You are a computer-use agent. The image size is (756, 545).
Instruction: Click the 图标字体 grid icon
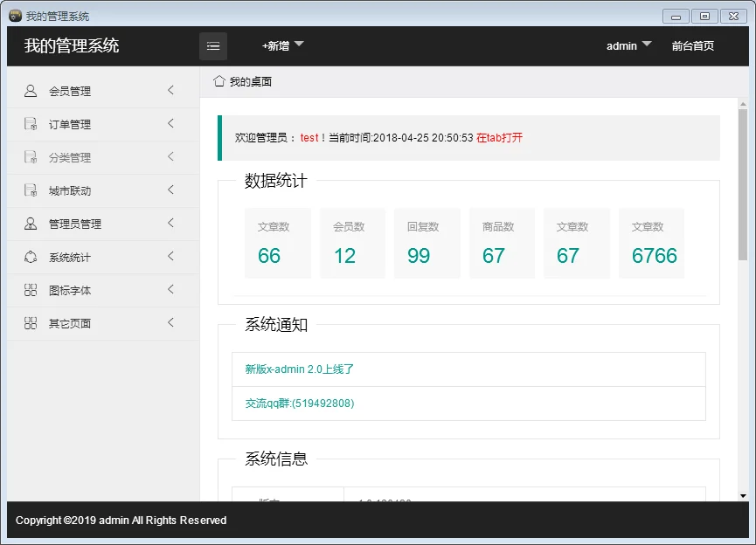31,290
